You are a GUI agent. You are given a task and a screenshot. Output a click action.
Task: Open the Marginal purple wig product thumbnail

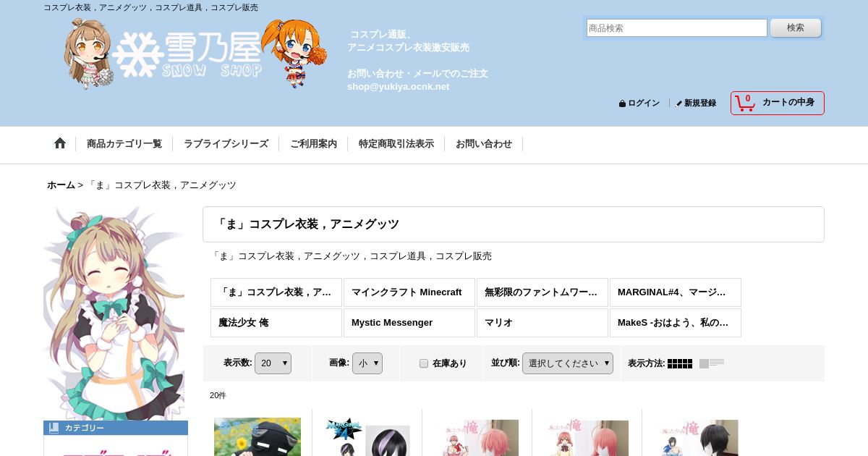coord(367,436)
